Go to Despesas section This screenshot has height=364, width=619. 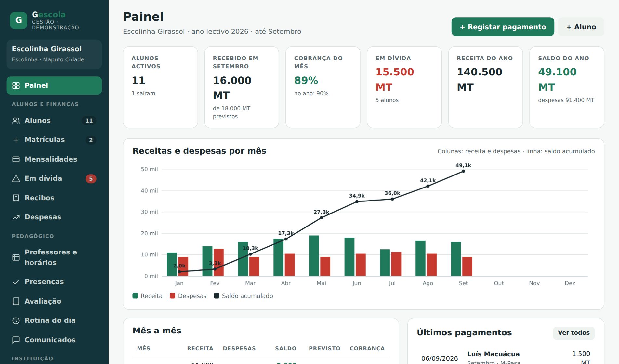(54, 217)
